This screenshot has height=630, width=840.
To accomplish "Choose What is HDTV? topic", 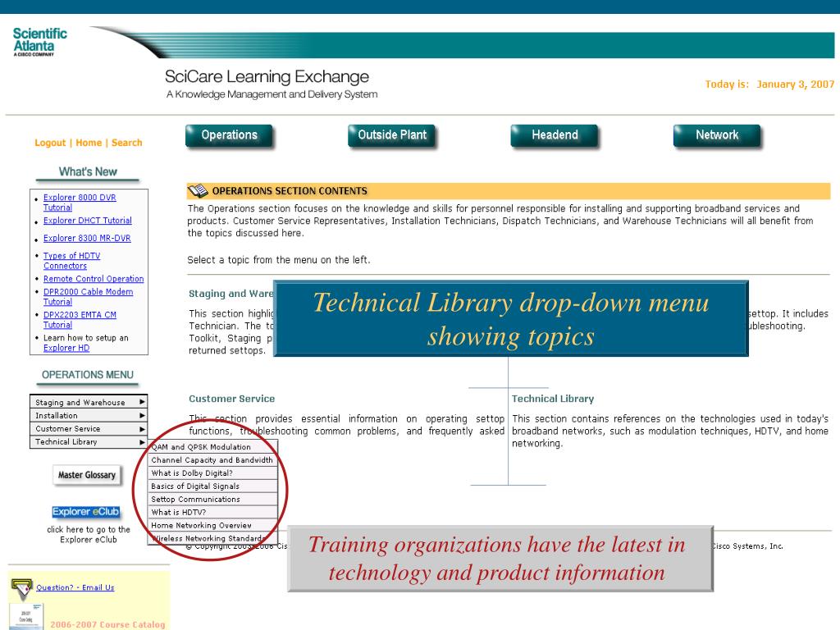I will (212, 512).
